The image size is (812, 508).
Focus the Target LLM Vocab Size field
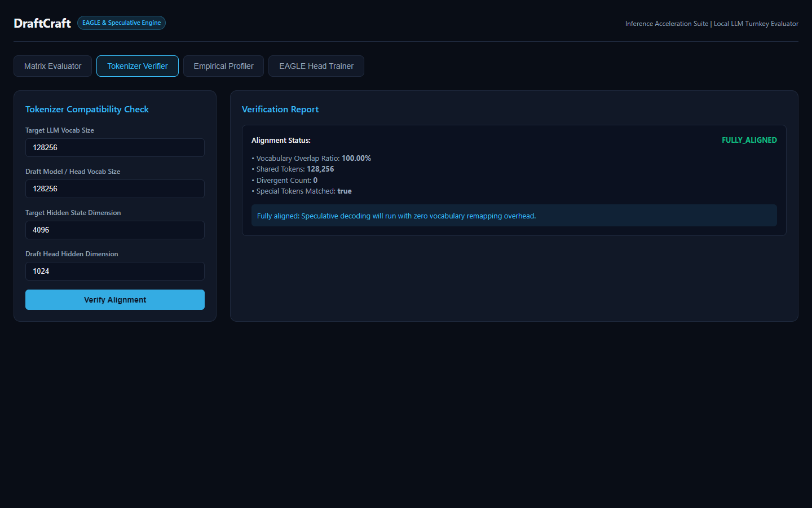click(115, 147)
